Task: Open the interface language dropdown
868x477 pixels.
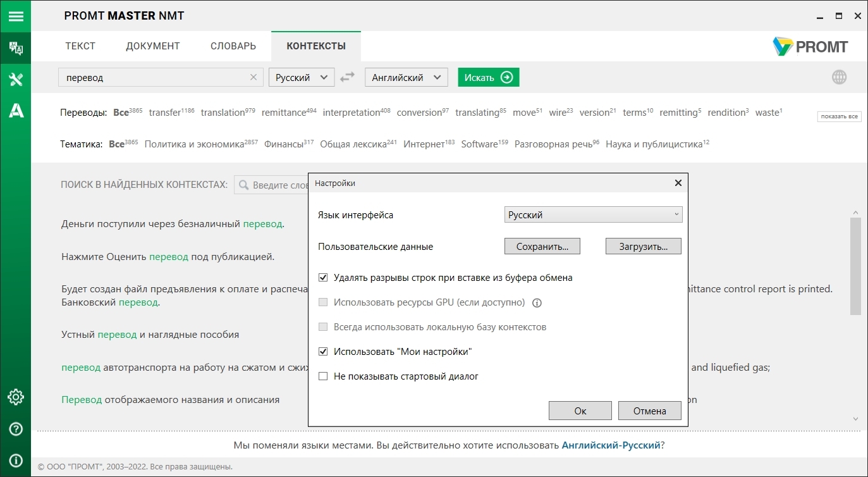Action: click(593, 214)
